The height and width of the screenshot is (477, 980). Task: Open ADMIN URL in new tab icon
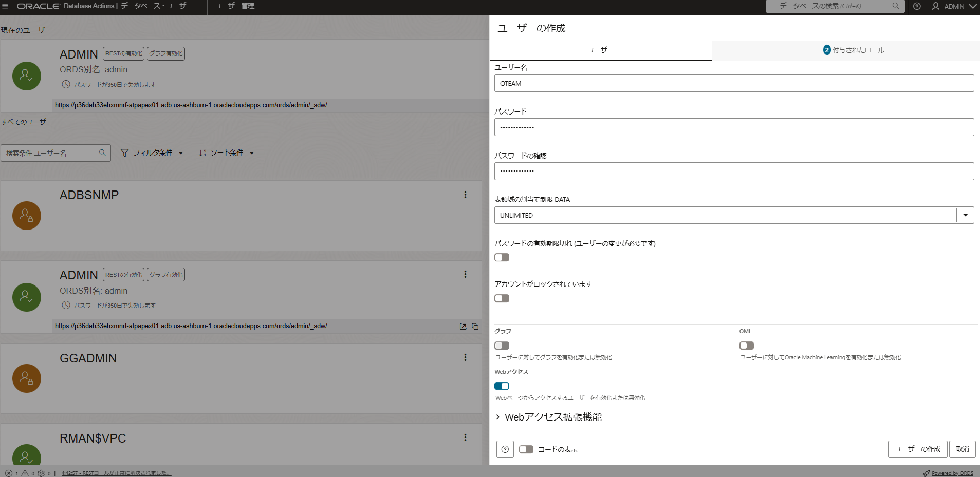(463, 327)
